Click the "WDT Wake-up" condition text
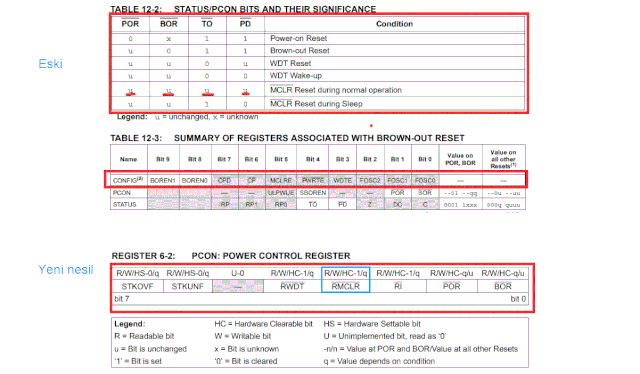Image resolution: width=640 pixels, height=374 pixels. tap(296, 76)
